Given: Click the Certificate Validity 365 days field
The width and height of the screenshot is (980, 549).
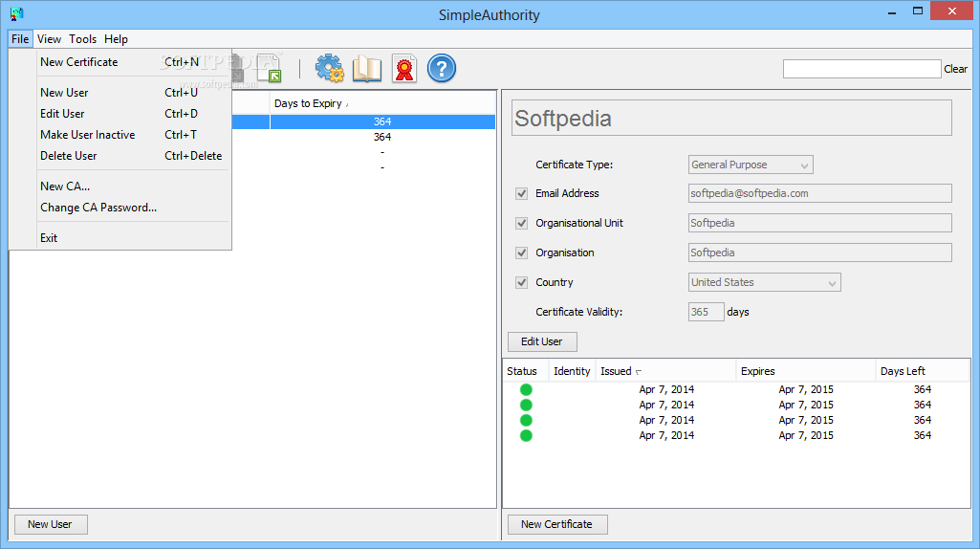Looking at the screenshot, I should click(x=707, y=312).
